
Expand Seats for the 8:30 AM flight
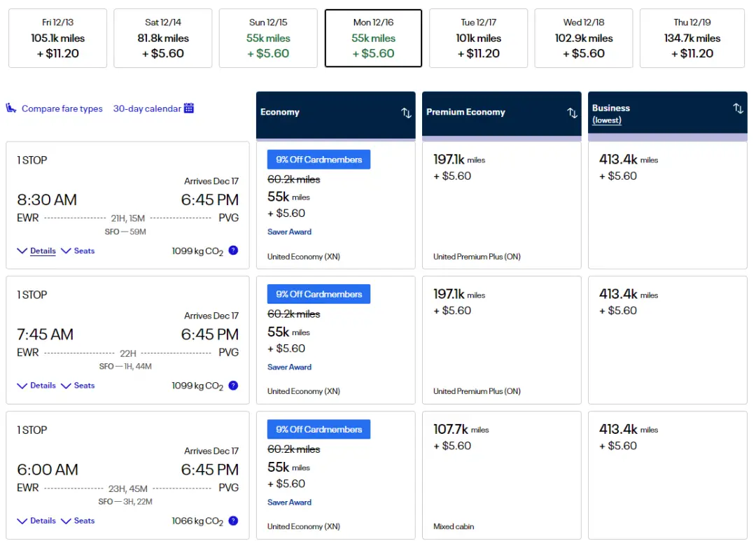point(78,251)
